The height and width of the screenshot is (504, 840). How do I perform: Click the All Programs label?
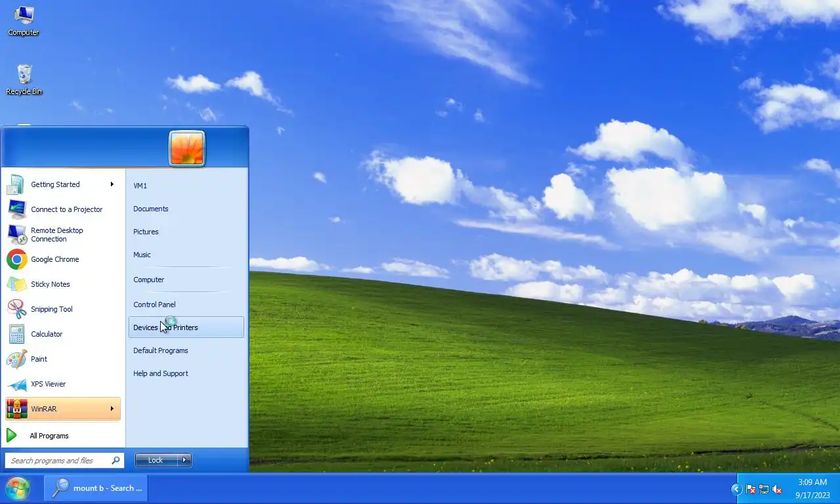coord(49,436)
